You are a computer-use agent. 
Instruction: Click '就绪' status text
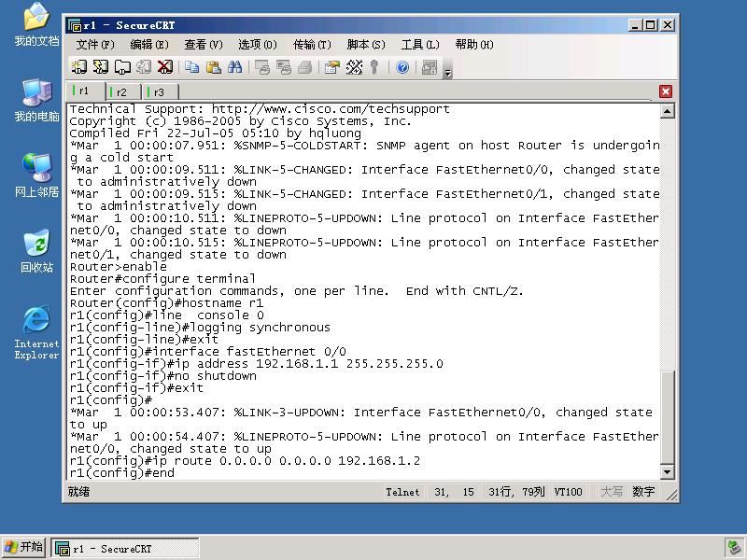click(x=78, y=492)
